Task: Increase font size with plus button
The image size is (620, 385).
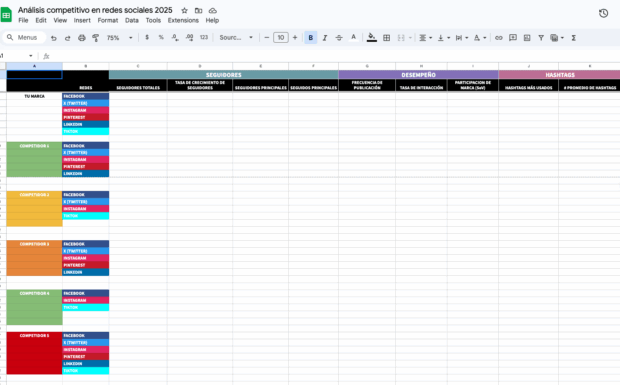Action: pos(295,38)
